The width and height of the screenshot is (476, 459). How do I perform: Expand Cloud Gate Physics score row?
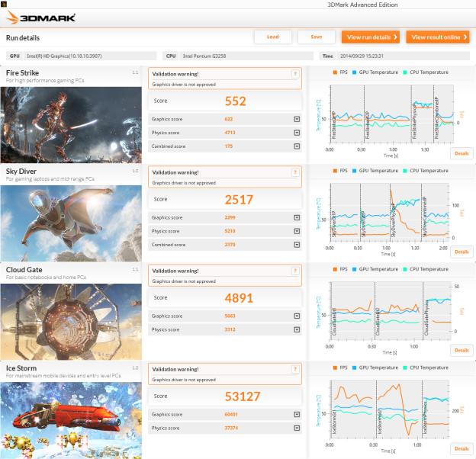(225, 329)
